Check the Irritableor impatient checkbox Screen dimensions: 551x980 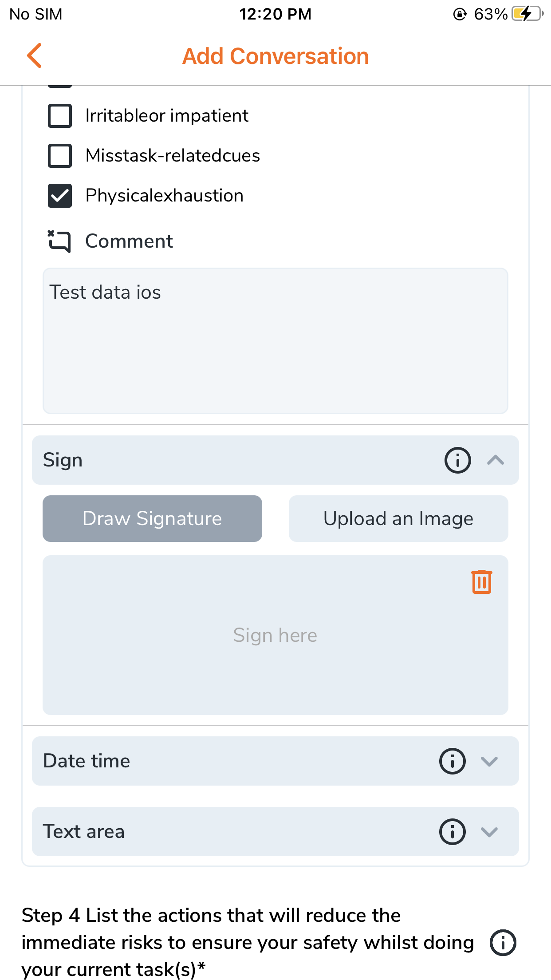pos(60,116)
